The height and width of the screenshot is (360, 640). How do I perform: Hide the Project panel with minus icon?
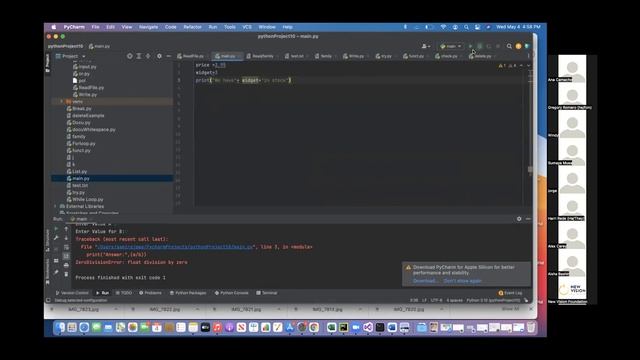pyautogui.click(x=169, y=56)
